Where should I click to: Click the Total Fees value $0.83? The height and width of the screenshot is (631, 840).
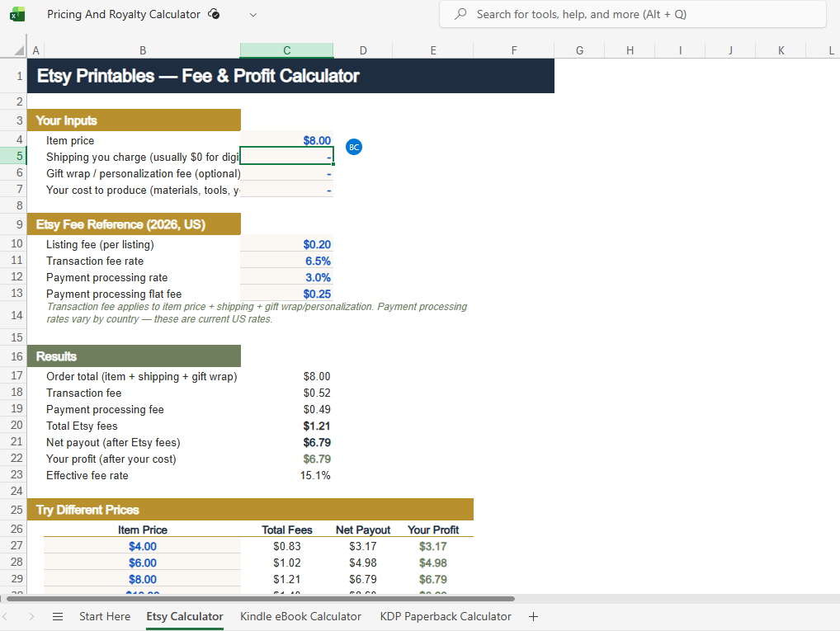[286, 546]
